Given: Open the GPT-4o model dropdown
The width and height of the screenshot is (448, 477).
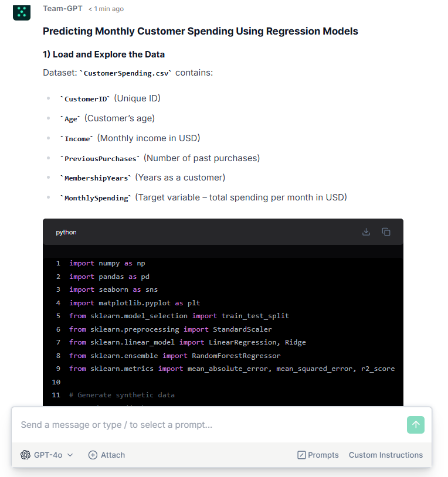Looking at the screenshot, I should click(47, 455).
